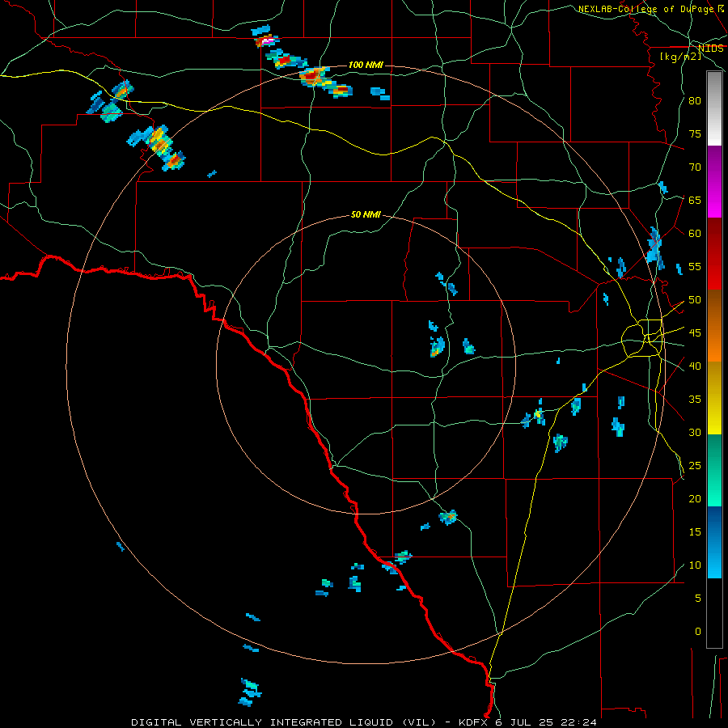
Task: Click the "[kg/m2]" units label
Action: (680, 57)
